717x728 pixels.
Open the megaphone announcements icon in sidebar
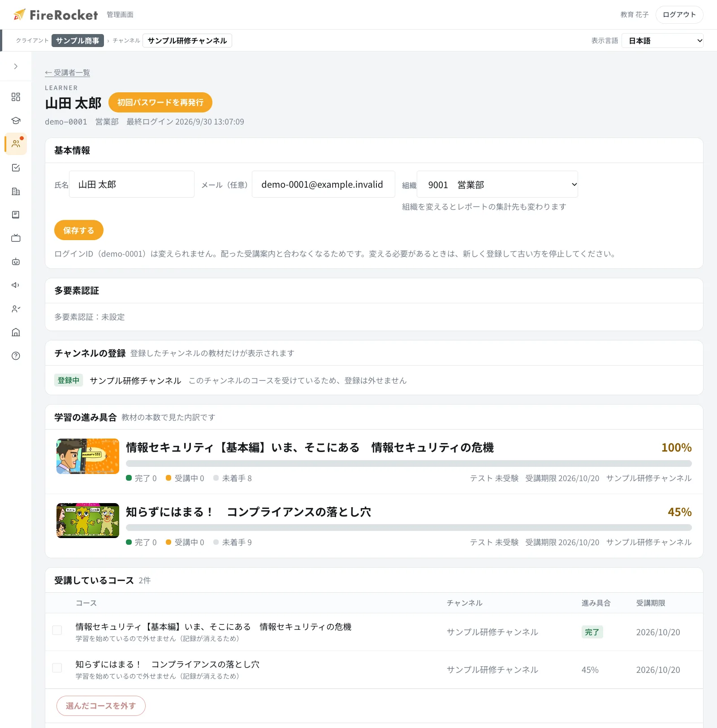click(x=16, y=285)
